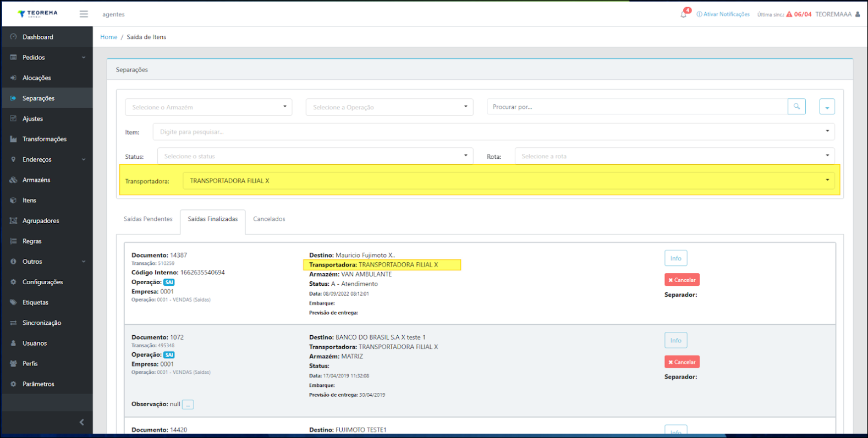This screenshot has width=868, height=438.
Task: Switch to the Cancelados tab
Action: [269, 219]
